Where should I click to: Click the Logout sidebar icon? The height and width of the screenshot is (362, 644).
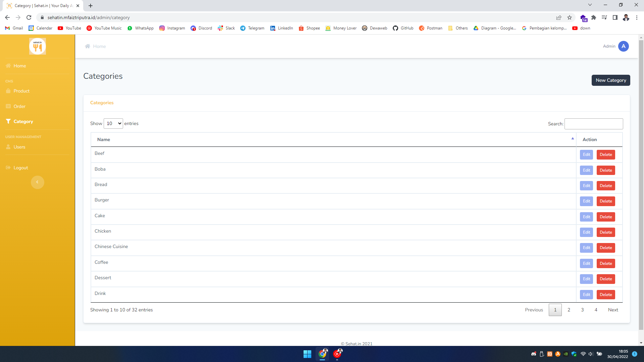(x=8, y=168)
